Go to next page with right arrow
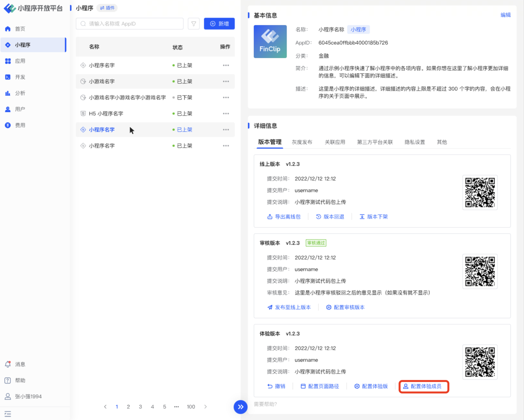 point(206,407)
